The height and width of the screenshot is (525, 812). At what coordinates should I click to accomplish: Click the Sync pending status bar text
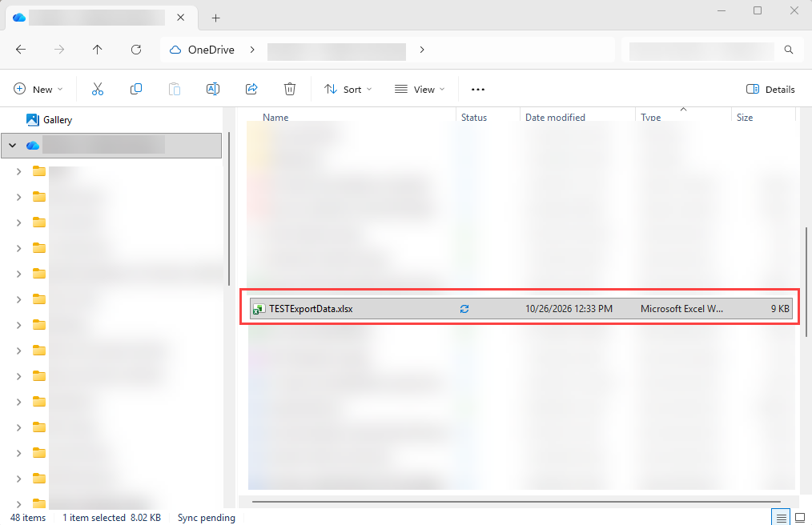click(206, 518)
